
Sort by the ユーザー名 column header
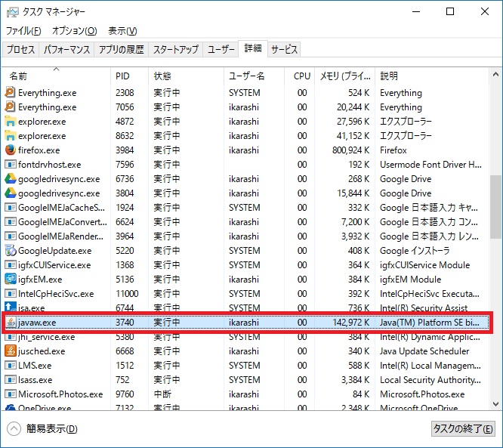point(254,76)
